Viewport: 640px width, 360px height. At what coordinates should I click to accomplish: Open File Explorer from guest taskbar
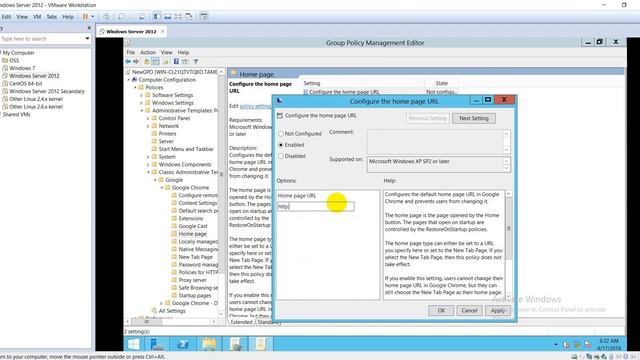pyautogui.click(x=209, y=344)
